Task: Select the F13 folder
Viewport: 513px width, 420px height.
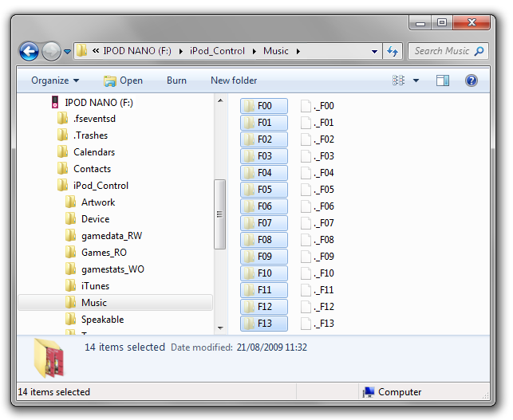Action: (x=264, y=324)
